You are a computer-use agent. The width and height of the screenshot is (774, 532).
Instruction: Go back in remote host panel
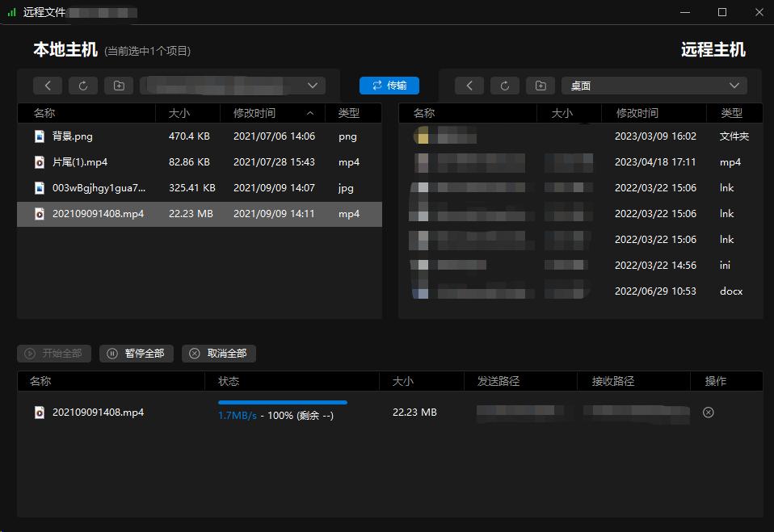tap(469, 86)
